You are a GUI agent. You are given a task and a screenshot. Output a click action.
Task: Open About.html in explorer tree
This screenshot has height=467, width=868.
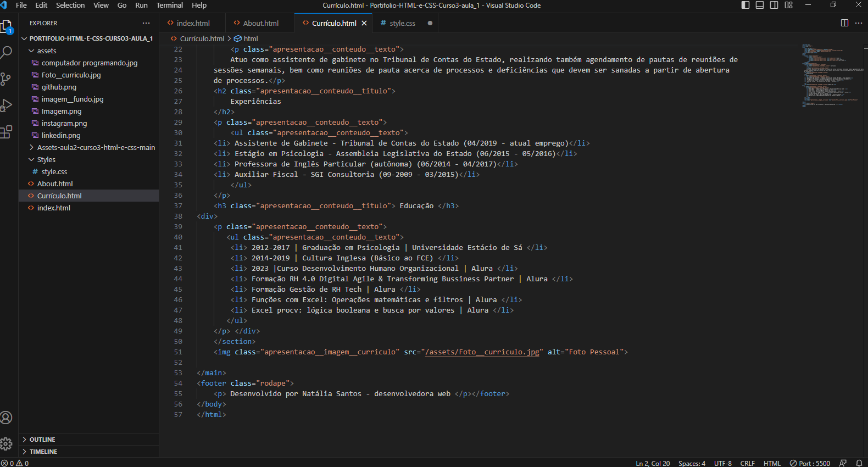88,184
